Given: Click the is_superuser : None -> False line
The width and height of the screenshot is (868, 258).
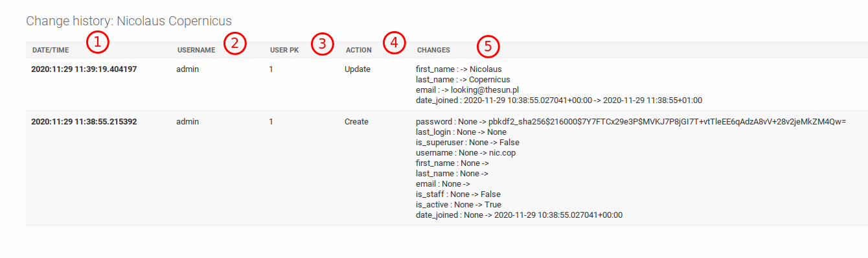Looking at the screenshot, I should pyautogui.click(x=468, y=142).
